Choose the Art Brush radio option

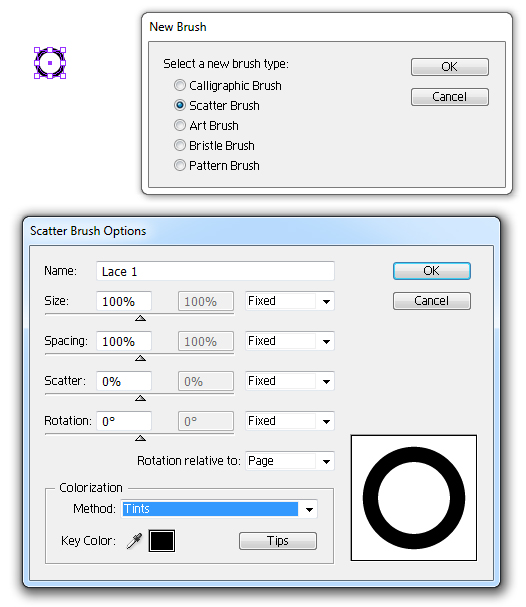[180, 125]
